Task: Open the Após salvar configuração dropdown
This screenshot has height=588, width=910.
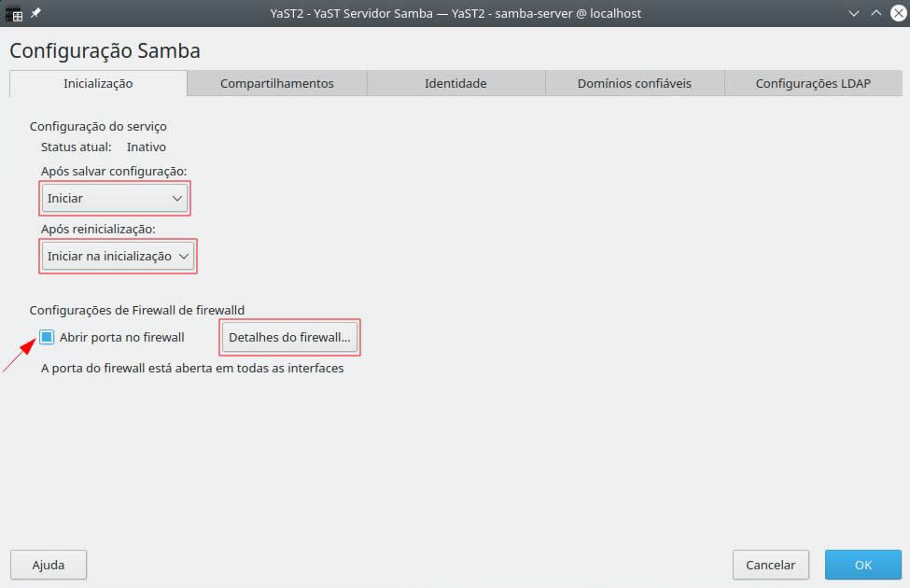Action: tap(115, 199)
